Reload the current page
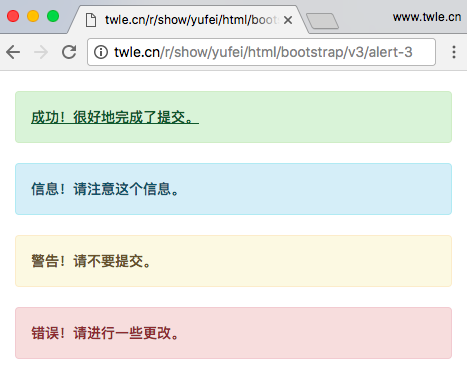The image size is (467, 371). (x=69, y=52)
